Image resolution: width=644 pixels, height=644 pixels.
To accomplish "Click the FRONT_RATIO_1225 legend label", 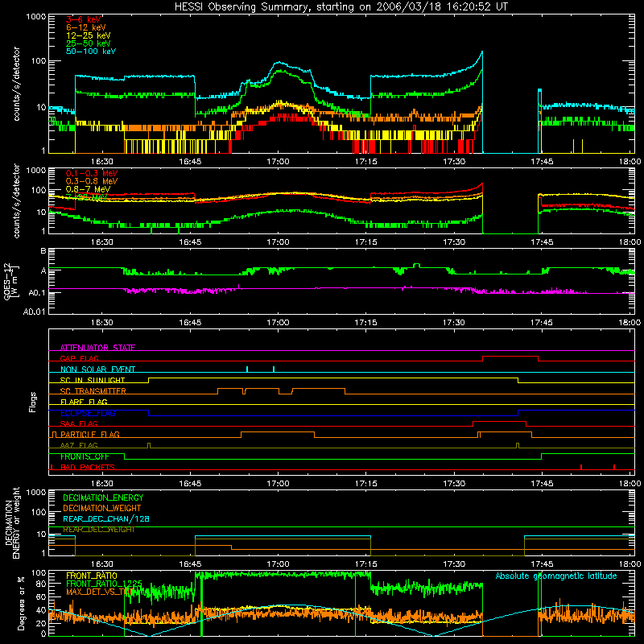I will (x=104, y=584).
